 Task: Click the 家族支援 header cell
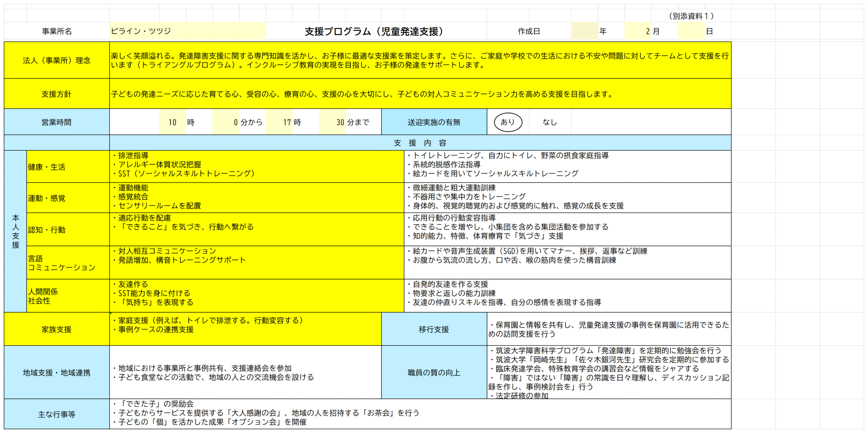tap(57, 329)
